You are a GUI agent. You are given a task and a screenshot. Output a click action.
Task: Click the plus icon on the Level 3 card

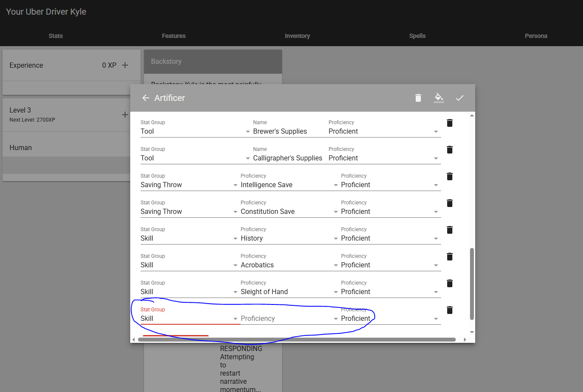[x=125, y=115]
